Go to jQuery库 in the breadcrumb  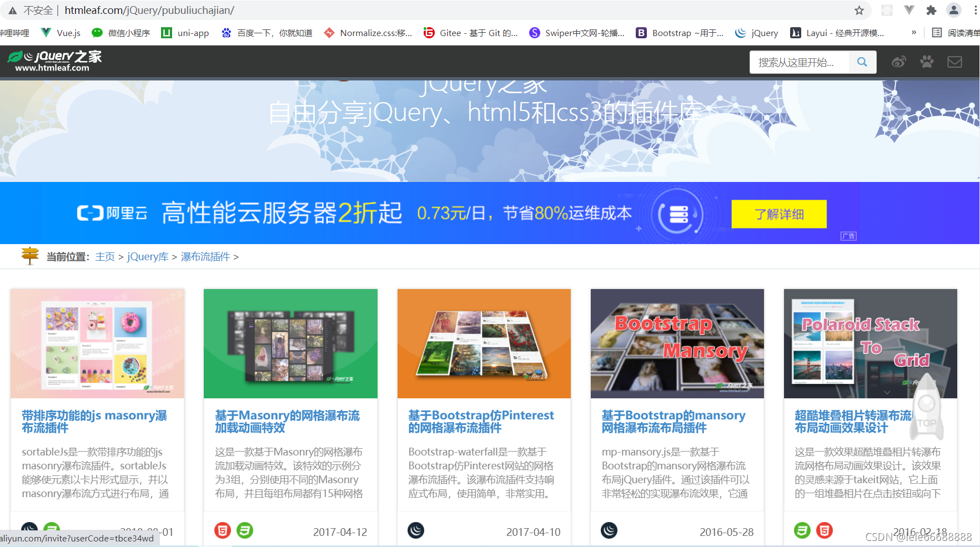tap(148, 257)
